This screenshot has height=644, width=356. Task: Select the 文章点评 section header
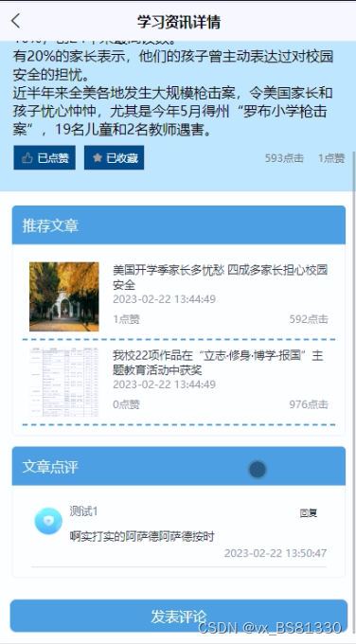(x=179, y=466)
